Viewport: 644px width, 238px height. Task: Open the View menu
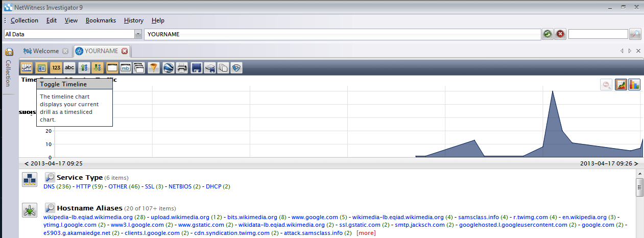tap(71, 20)
